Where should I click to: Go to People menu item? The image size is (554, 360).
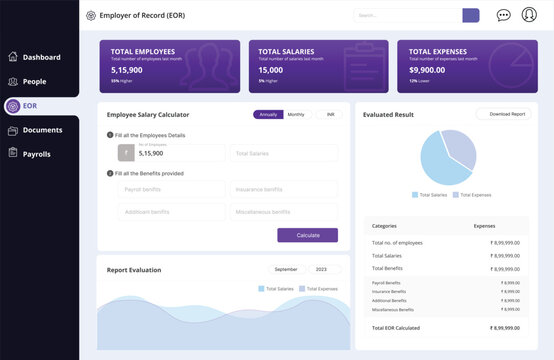pos(35,82)
